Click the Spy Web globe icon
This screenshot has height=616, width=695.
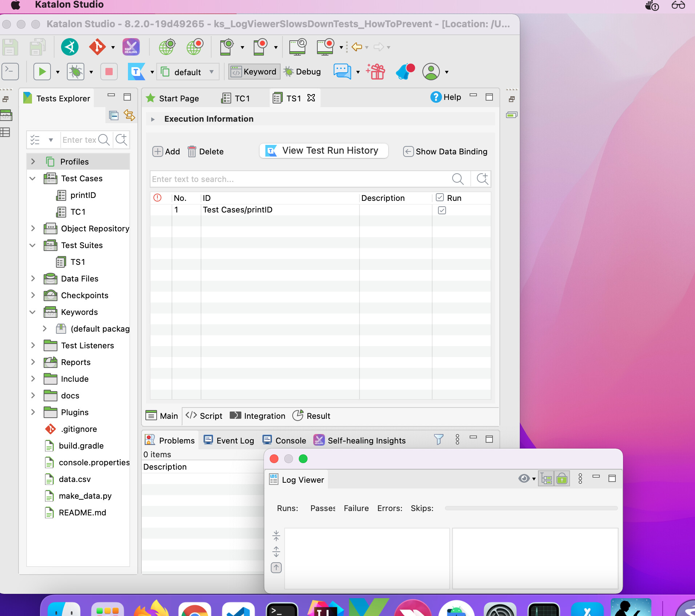click(x=167, y=47)
